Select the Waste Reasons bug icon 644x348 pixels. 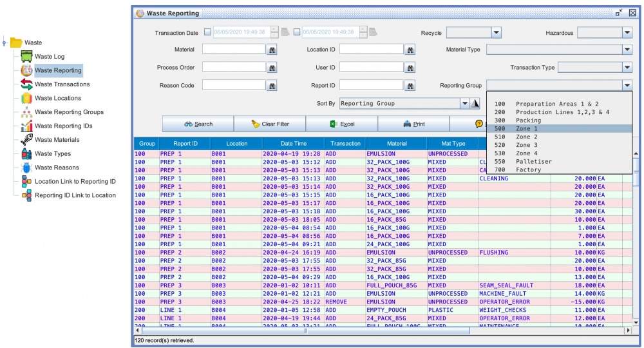coord(26,168)
